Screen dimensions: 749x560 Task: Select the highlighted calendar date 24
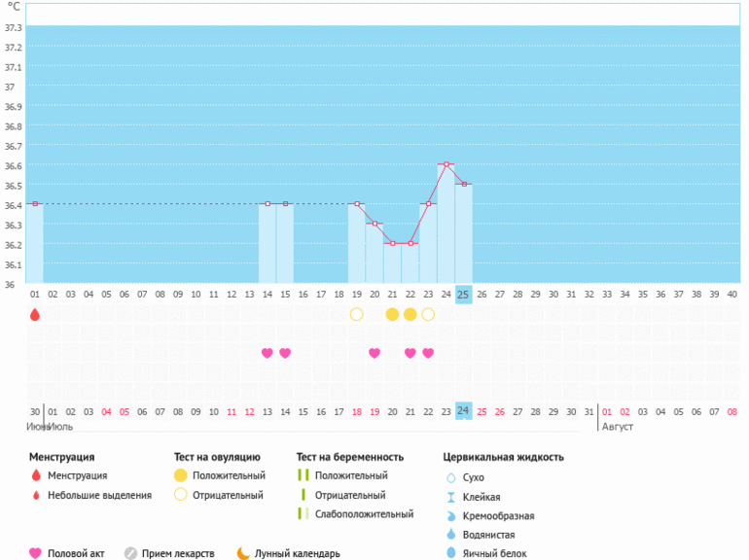tap(464, 410)
